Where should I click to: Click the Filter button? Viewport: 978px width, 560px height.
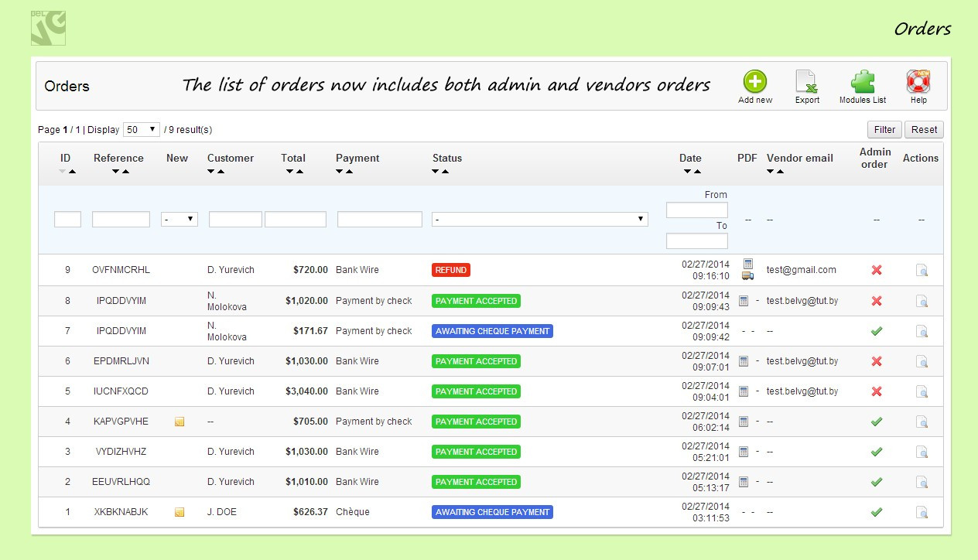click(x=884, y=130)
